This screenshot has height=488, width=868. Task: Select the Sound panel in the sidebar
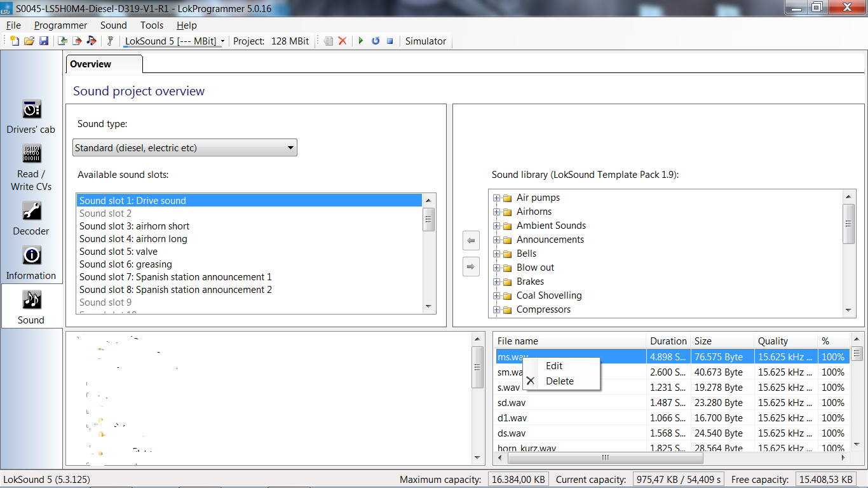(31, 307)
